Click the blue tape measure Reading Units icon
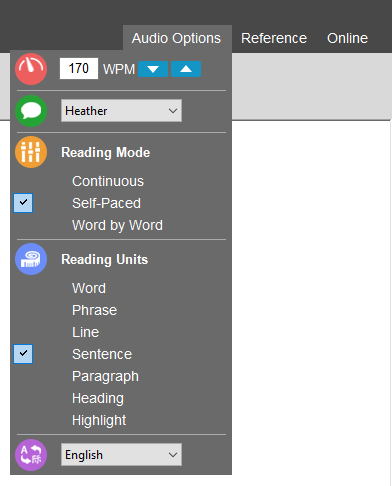This screenshot has height=486, width=392. coord(31,259)
